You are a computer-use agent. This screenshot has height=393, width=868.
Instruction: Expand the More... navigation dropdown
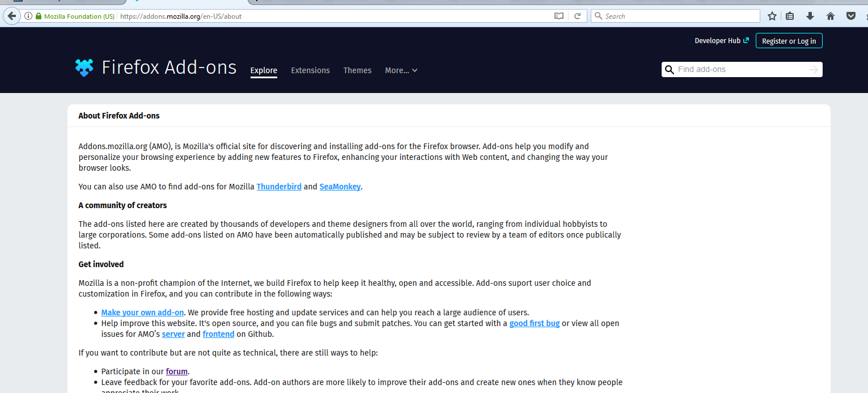tap(401, 70)
